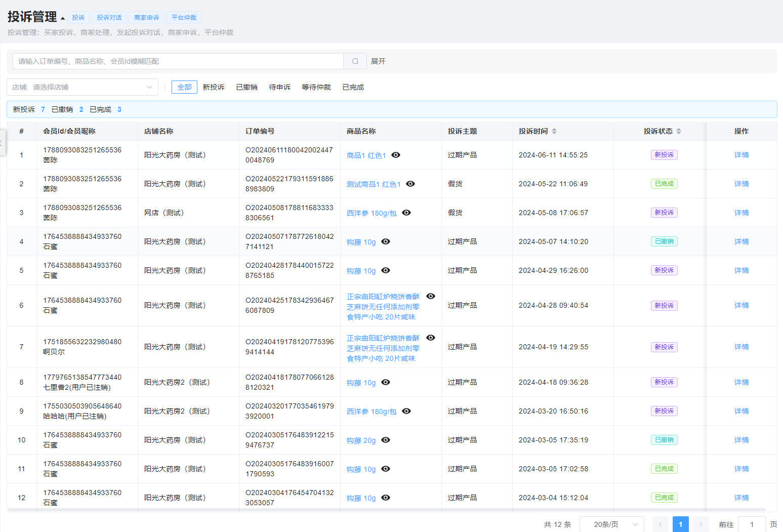The width and height of the screenshot is (783, 532).
Task: Click the table horizontal scrollbar
Action: point(386,510)
